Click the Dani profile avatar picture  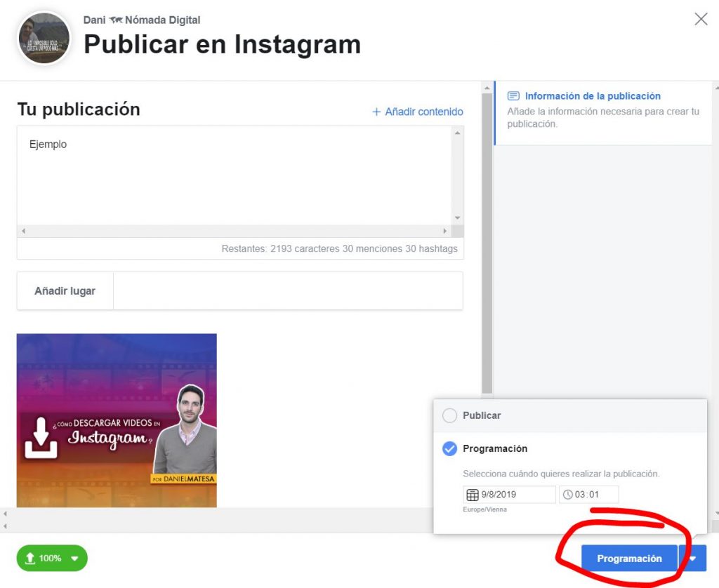(44, 38)
